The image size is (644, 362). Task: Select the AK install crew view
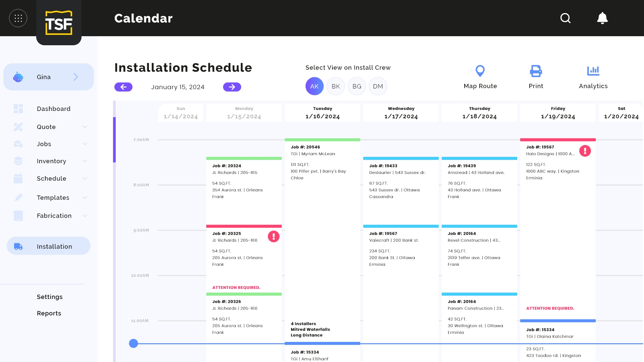[314, 86]
